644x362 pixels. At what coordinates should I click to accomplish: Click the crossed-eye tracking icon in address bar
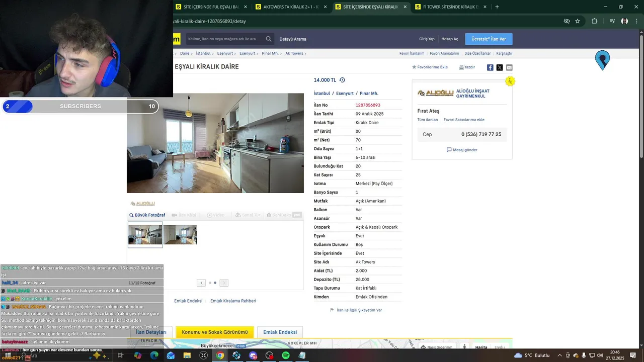[x=567, y=21]
